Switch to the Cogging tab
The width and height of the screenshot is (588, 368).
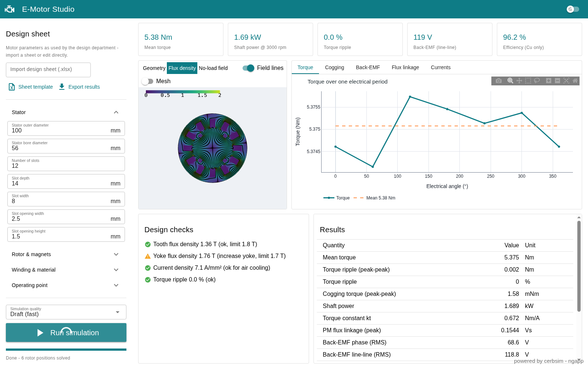[x=334, y=67]
